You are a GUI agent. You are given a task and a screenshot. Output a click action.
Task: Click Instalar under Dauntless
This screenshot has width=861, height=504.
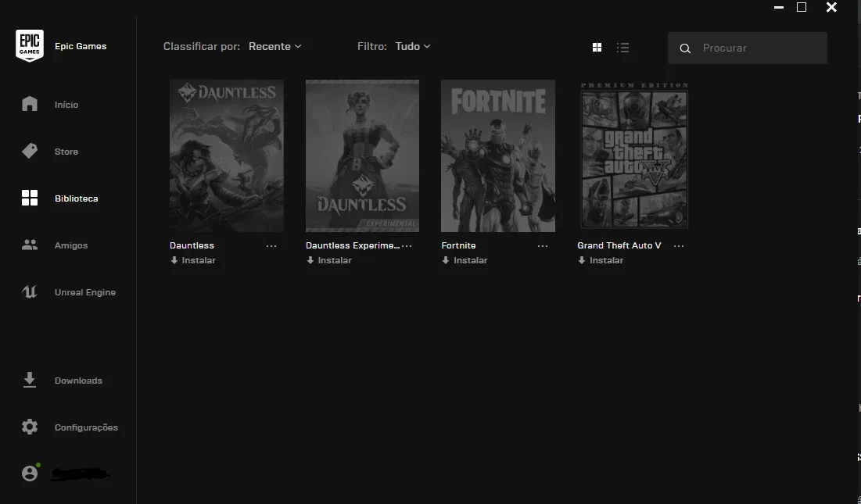pyautogui.click(x=199, y=260)
